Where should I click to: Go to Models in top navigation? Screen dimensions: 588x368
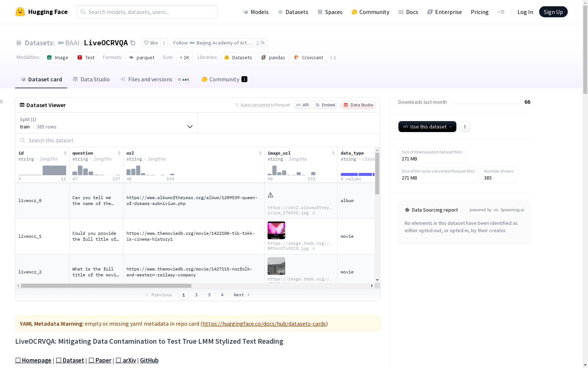coord(256,12)
